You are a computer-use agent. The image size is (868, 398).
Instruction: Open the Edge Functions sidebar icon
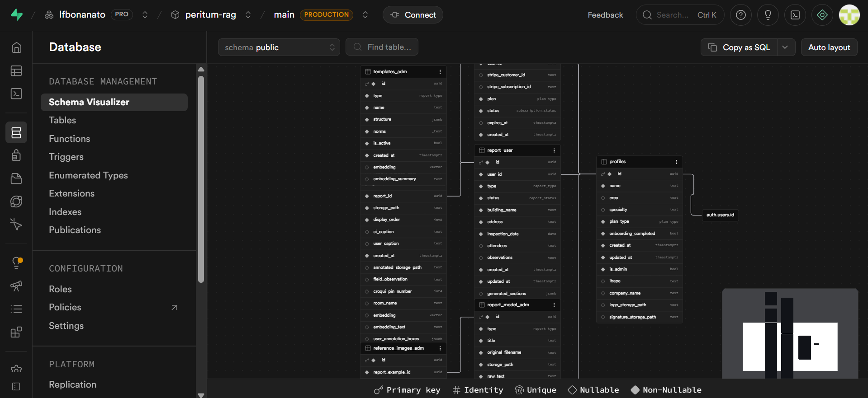point(16,201)
